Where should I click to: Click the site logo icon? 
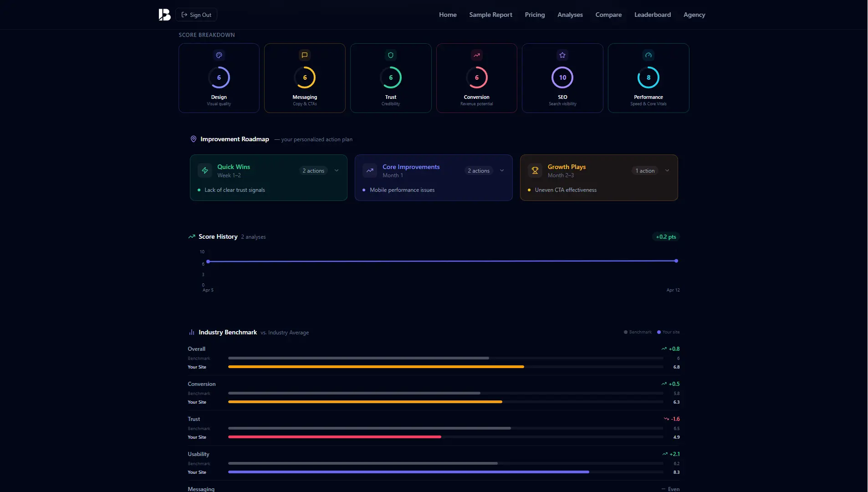coord(164,15)
